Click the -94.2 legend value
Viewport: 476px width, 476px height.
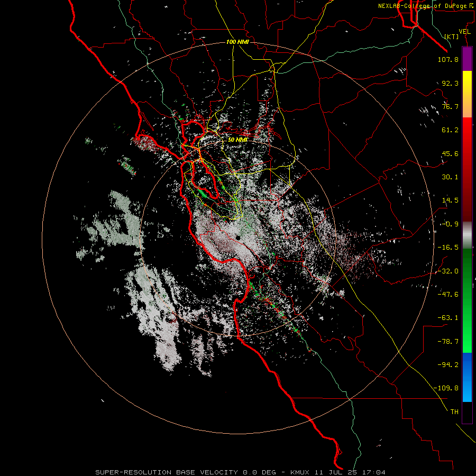(x=448, y=364)
